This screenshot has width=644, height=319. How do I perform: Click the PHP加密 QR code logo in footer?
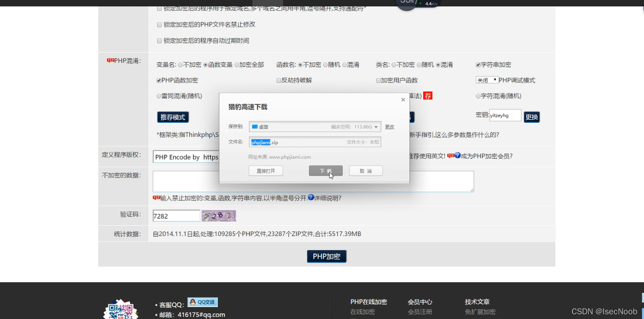[121, 309]
